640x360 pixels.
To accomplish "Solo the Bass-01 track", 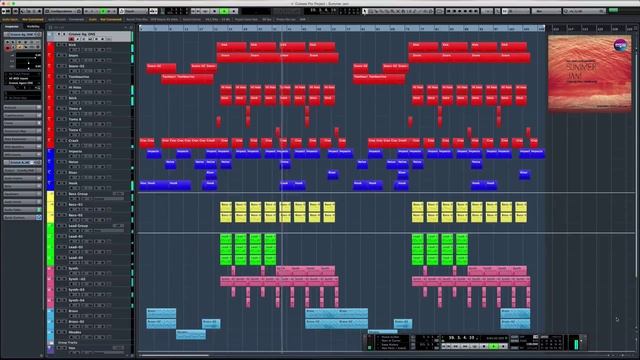I will pyautogui.click(x=64, y=204).
